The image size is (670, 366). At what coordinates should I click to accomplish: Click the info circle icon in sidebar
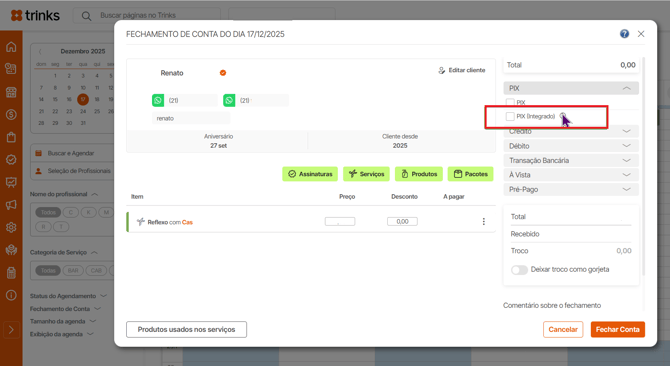point(11,295)
